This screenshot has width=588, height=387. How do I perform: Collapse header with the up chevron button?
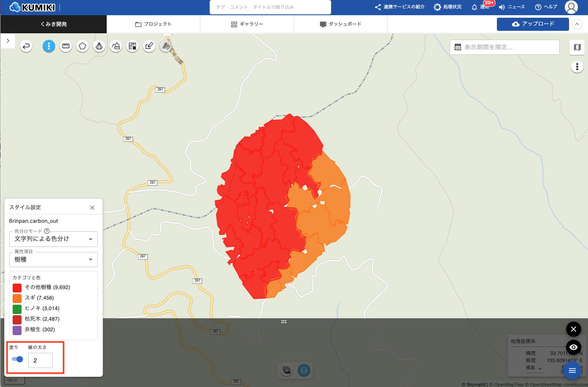tap(577, 24)
